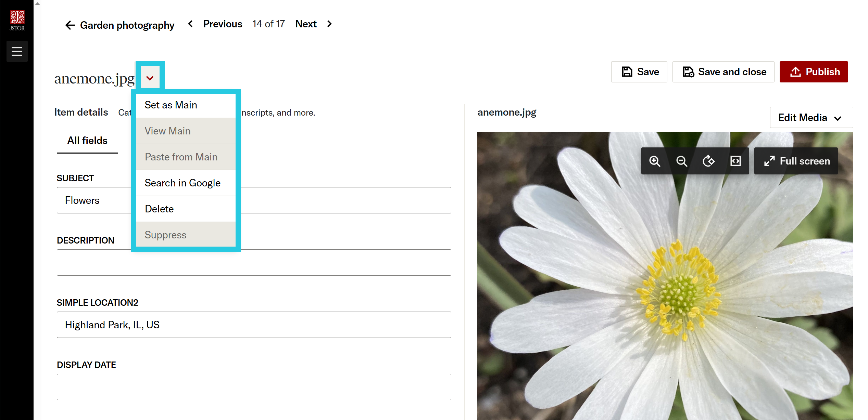Click the Previous item chevron arrow
This screenshot has width=868, height=420.
[191, 24]
